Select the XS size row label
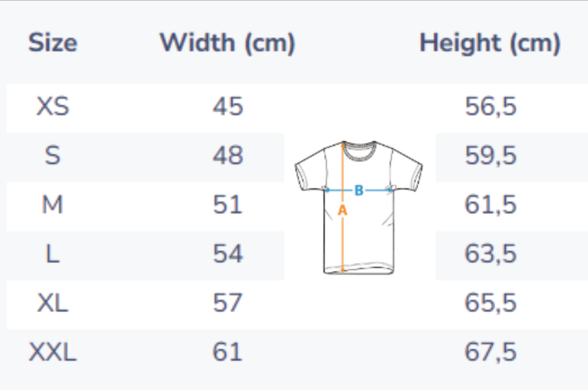This screenshot has height=390, width=588. pyautogui.click(x=52, y=107)
